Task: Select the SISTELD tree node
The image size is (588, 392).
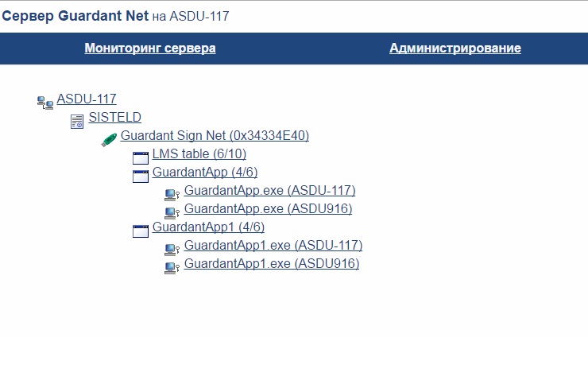Action: coord(115,118)
